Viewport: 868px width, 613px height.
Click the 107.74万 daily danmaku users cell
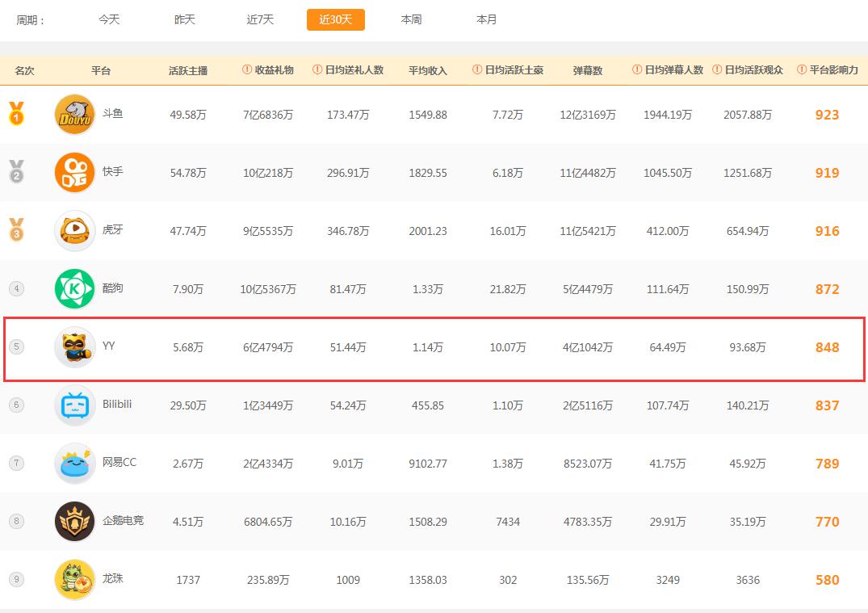(668, 405)
